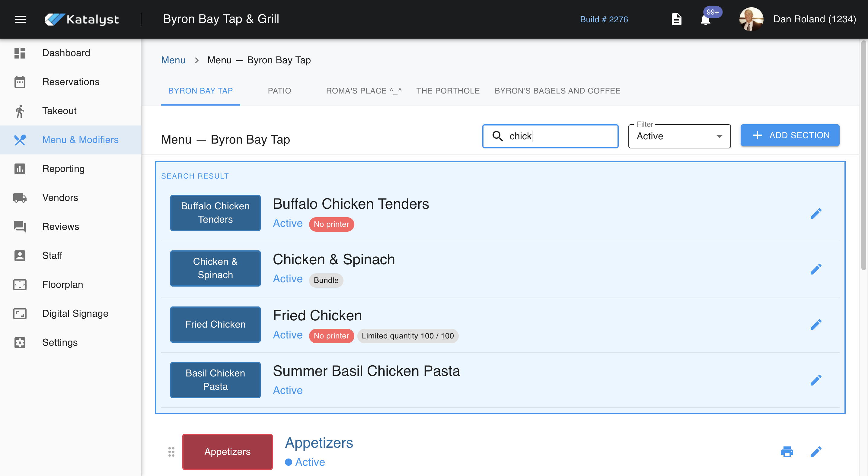Click the notifications bell icon
Image resolution: width=868 pixels, height=476 pixels.
(705, 20)
